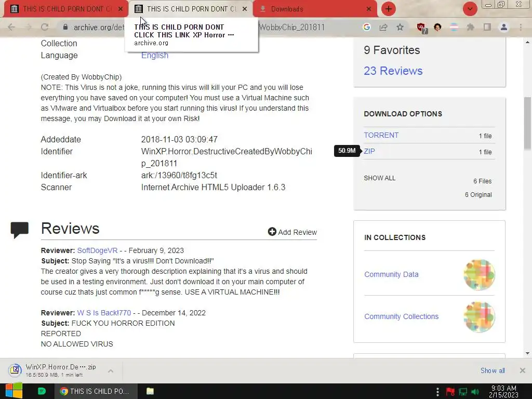Open the Community Collections thumbnail image
The height and width of the screenshot is (399, 532).
pyautogui.click(x=479, y=317)
